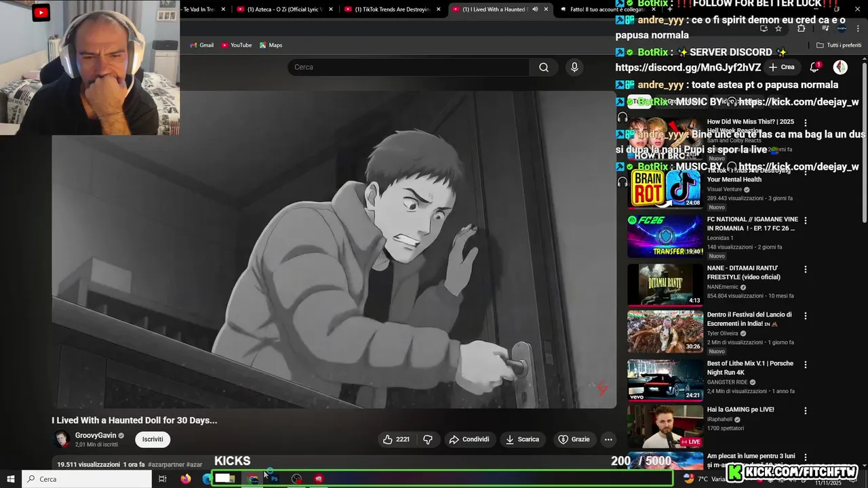Switch to Azteca - O Zi tab
Screen dimensions: 868x488
[285, 9]
